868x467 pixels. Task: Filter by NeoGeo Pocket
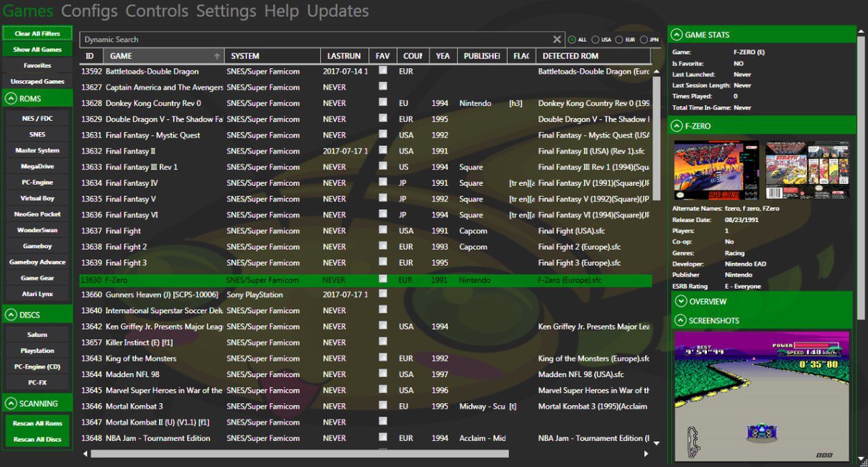click(37, 214)
